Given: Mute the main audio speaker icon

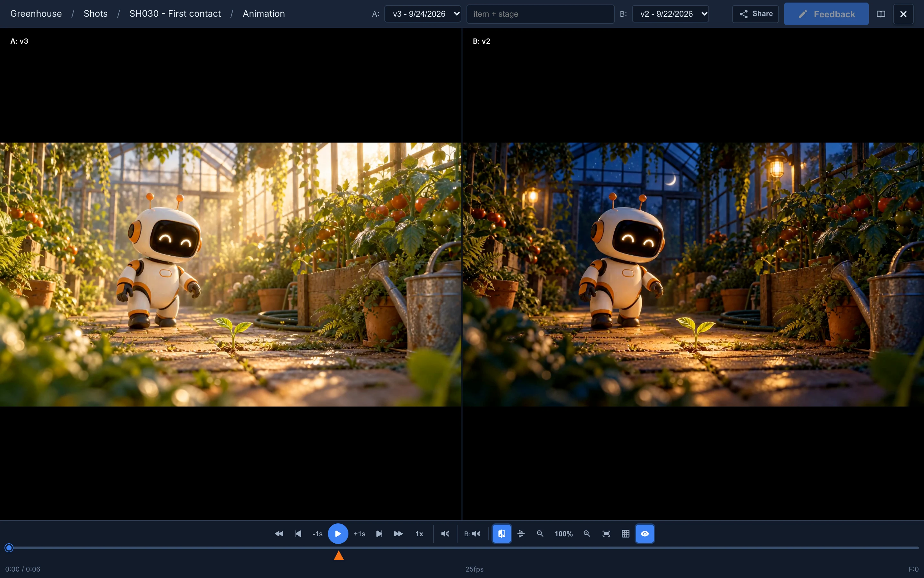Looking at the screenshot, I should (445, 534).
